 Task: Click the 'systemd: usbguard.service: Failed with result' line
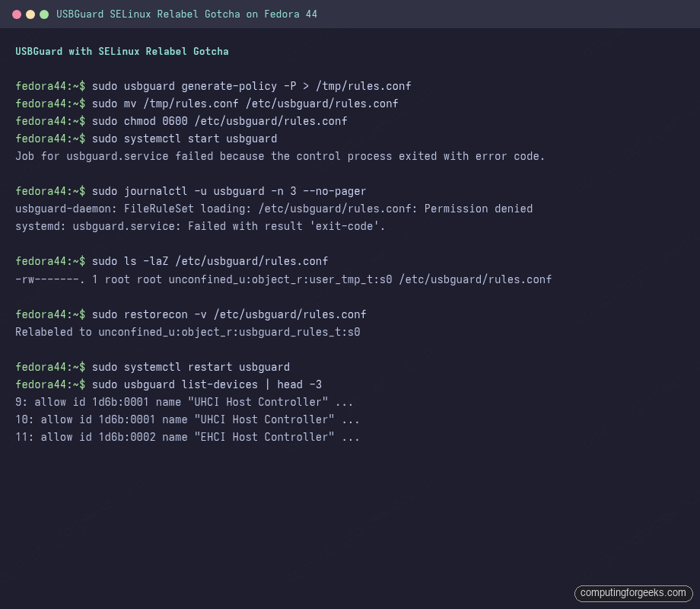coord(200,226)
